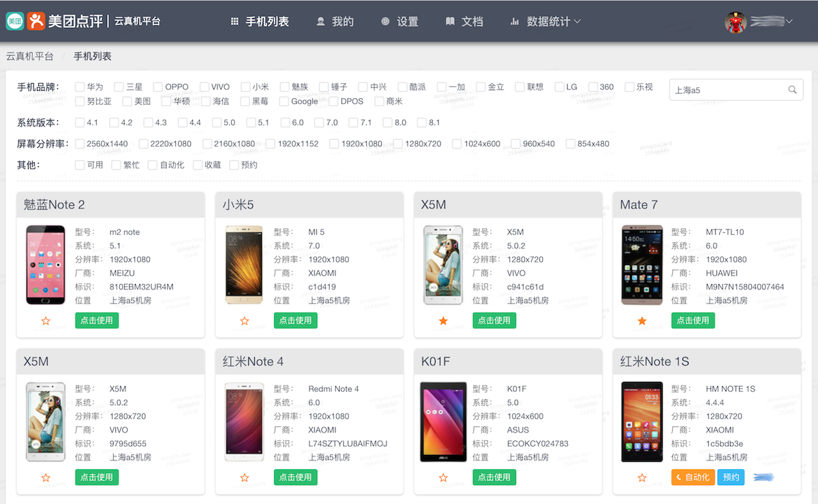Tick the 三星 brand checkbox
Screen dimensions: 818x504
(x=119, y=87)
